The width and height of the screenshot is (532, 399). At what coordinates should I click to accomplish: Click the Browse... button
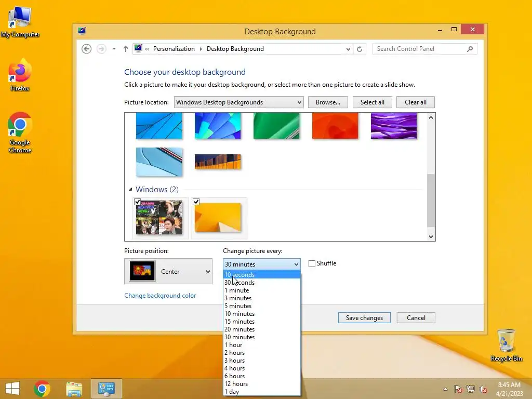328,102
